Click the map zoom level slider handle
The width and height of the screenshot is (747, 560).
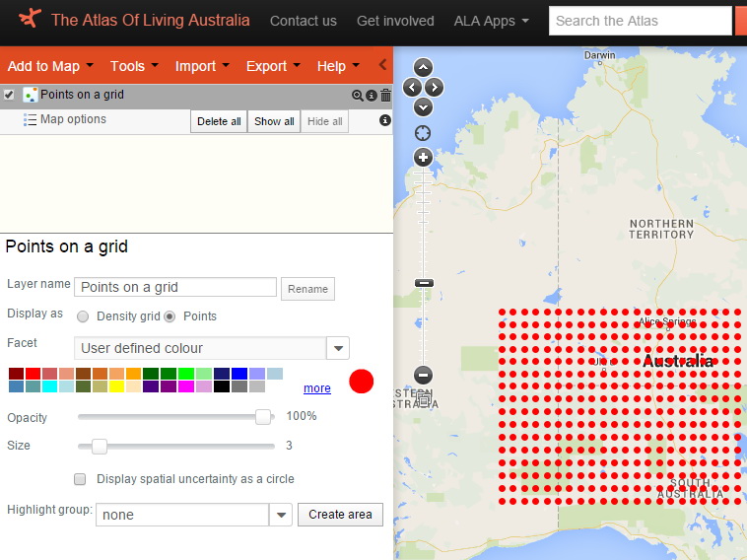click(x=424, y=283)
